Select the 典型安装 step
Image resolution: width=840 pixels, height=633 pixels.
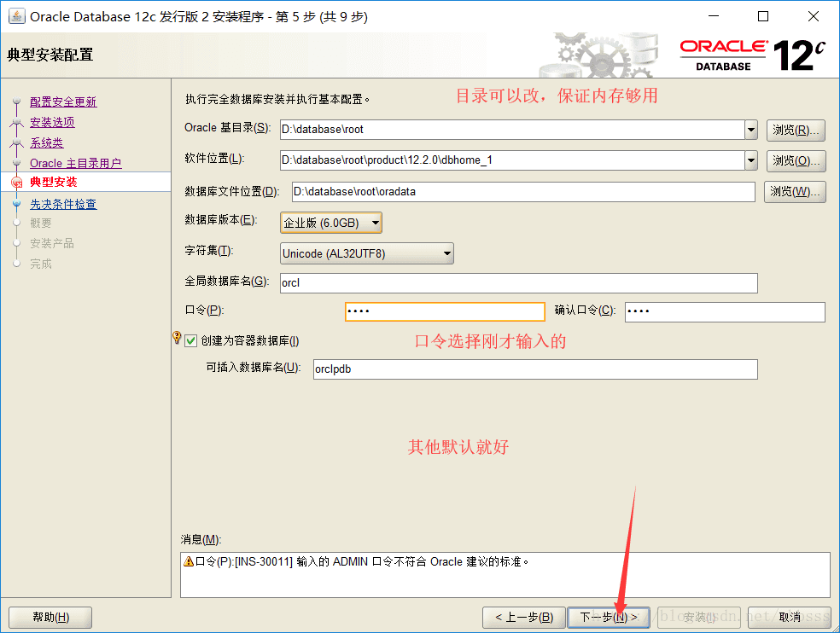pyautogui.click(x=54, y=182)
